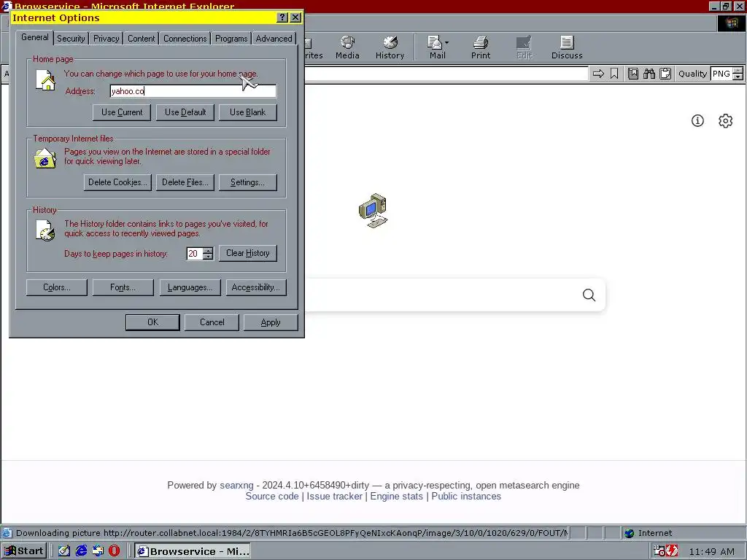Increase days to keep history
The height and width of the screenshot is (560, 747).
click(208, 250)
